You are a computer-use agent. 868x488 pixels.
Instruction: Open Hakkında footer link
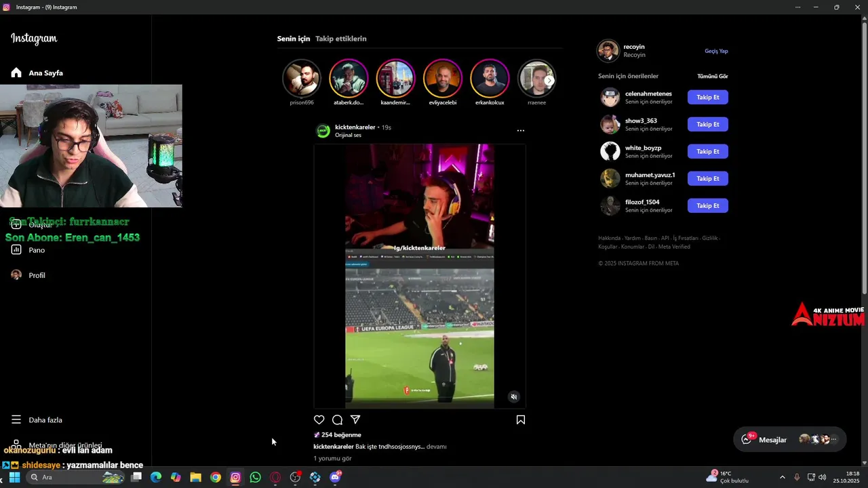[x=609, y=238]
